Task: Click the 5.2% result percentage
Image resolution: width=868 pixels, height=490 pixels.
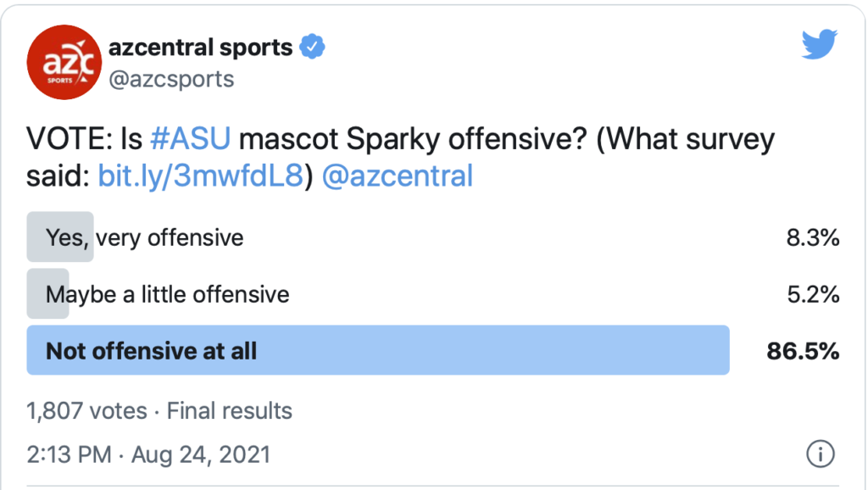Action: [x=813, y=294]
